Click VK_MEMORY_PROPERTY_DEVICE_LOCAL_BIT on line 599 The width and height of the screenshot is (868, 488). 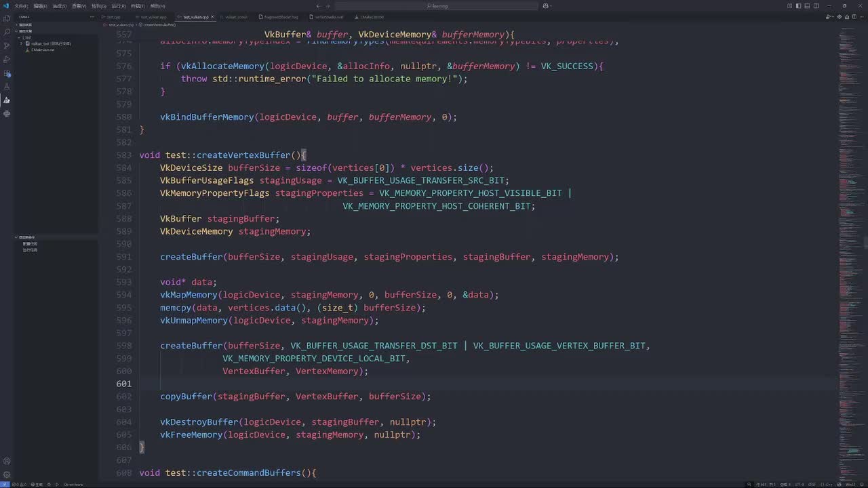pos(314,359)
